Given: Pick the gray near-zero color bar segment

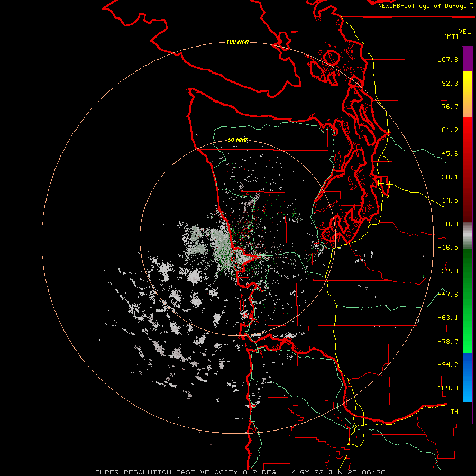Looking at the screenshot, I should click(x=467, y=235).
